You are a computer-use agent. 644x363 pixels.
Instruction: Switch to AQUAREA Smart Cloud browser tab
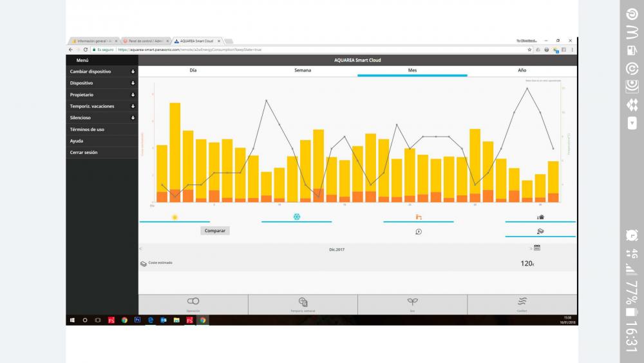pos(196,41)
